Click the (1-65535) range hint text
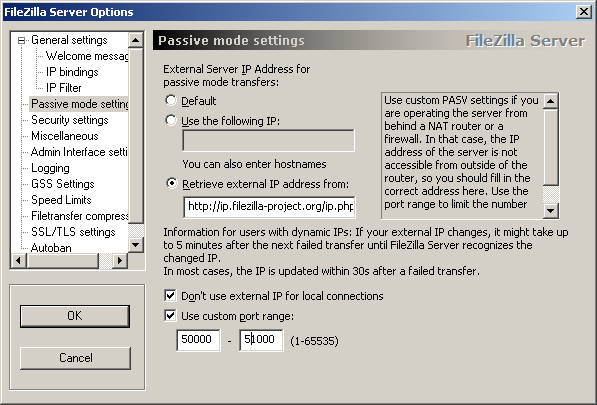This screenshot has height=405, width=597. pyautogui.click(x=314, y=341)
